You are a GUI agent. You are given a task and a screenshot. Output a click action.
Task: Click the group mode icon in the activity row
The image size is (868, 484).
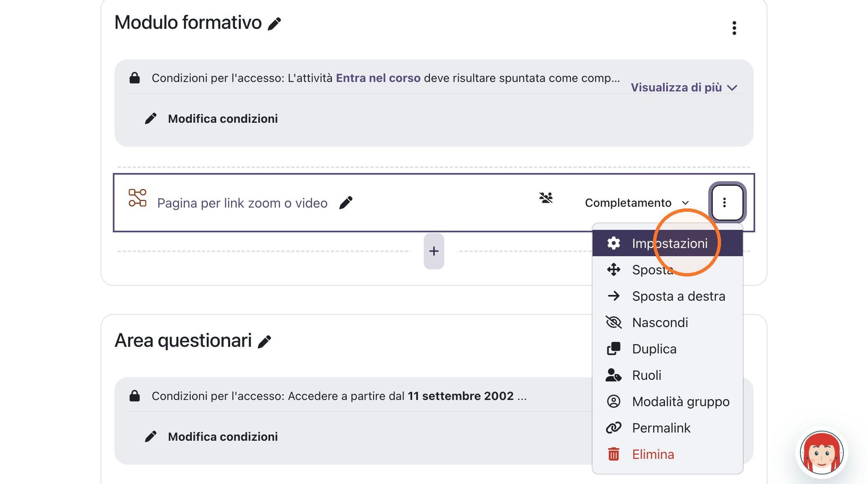(x=546, y=198)
